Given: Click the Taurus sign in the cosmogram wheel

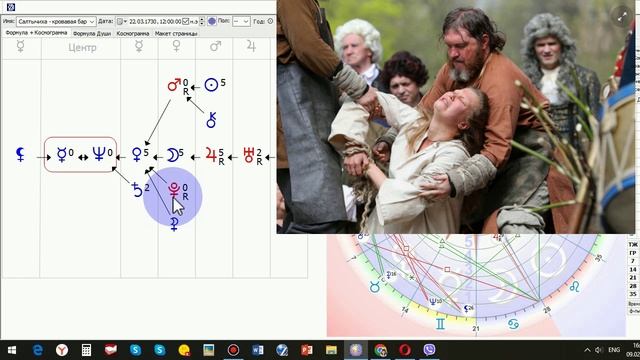Looking at the screenshot, I should click(x=374, y=287).
